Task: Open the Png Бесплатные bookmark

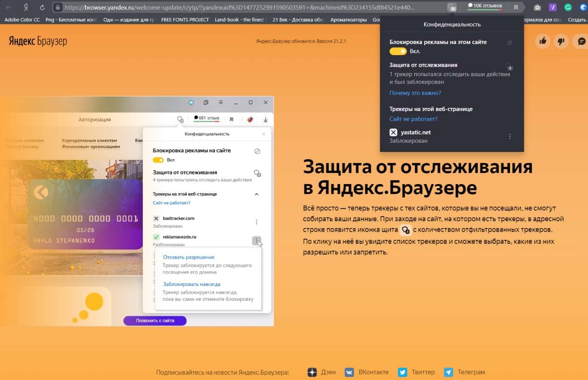Action: point(71,20)
